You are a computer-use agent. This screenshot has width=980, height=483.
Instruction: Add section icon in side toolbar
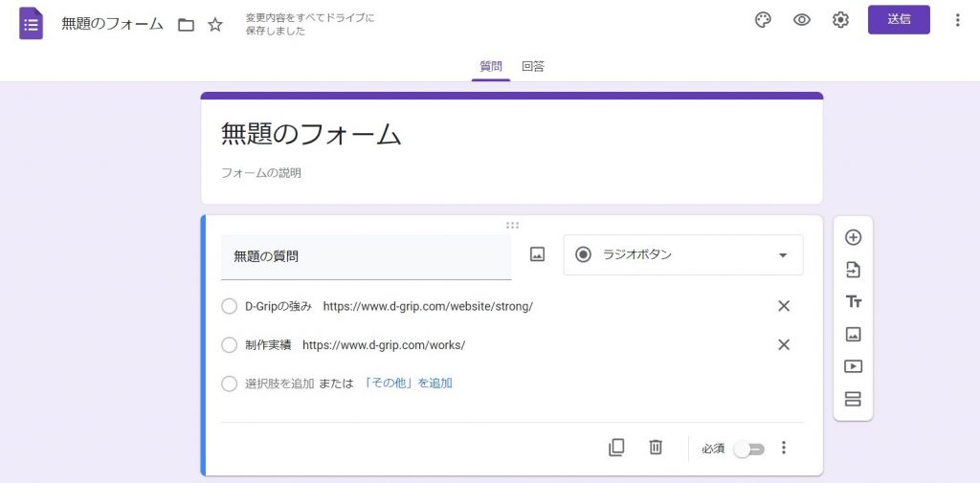(x=853, y=399)
